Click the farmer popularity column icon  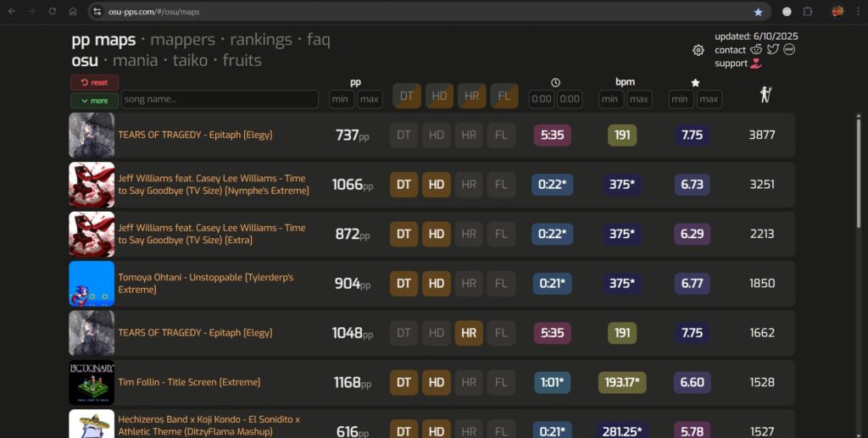tap(765, 95)
